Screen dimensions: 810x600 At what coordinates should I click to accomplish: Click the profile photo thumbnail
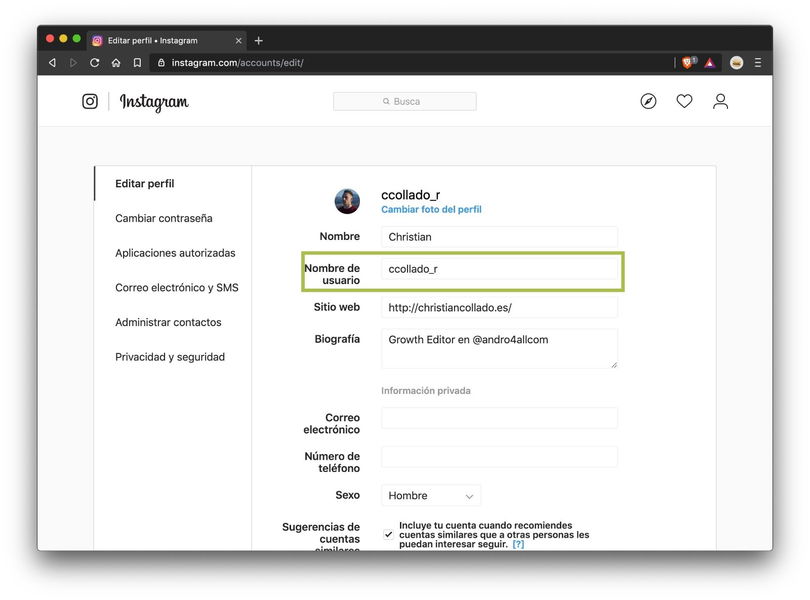click(x=347, y=201)
